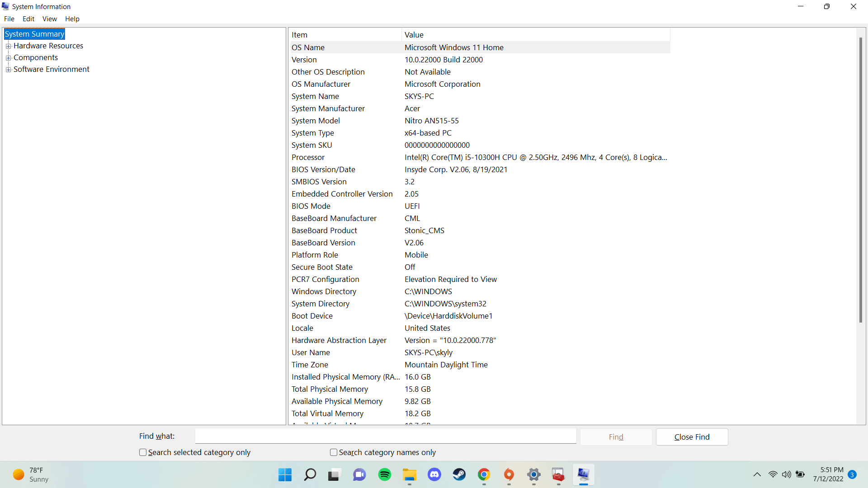Click the Windows Start button

(x=285, y=474)
